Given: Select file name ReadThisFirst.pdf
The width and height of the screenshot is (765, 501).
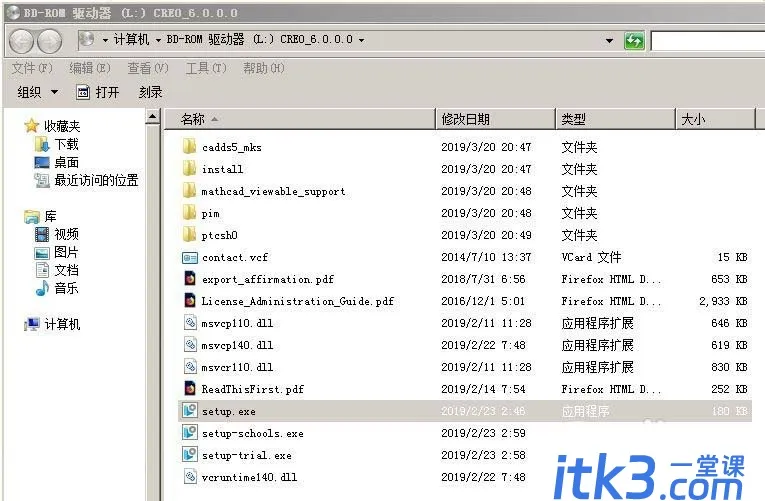Looking at the screenshot, I should click(252, 389).
